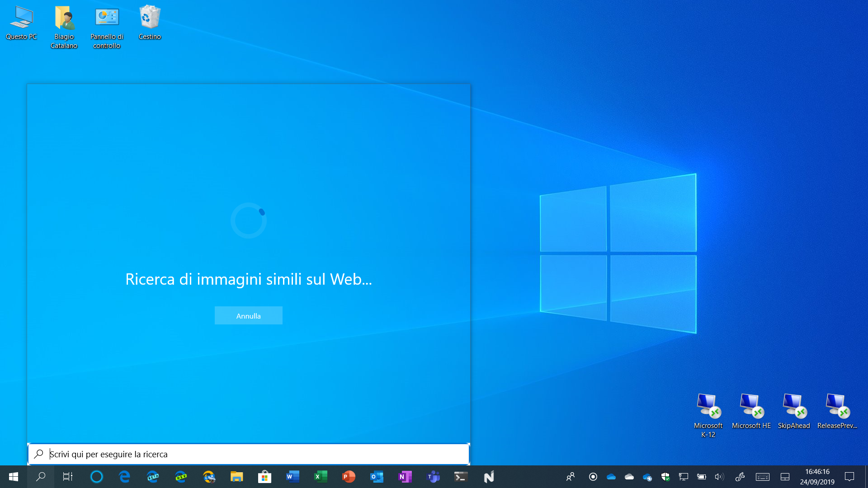The height and width of the screenshot is (488, 868).
Task: Open the Action Center notifications
Action: (849, 477)
